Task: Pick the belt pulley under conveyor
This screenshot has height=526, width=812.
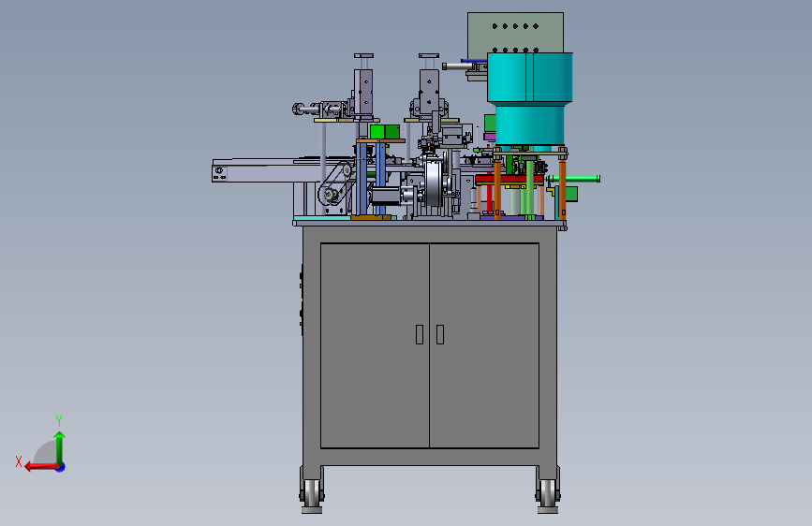Action: [x=328, y=196]
